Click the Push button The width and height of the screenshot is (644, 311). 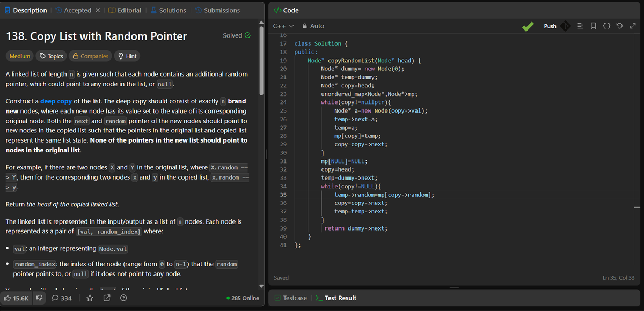[550, 26]
